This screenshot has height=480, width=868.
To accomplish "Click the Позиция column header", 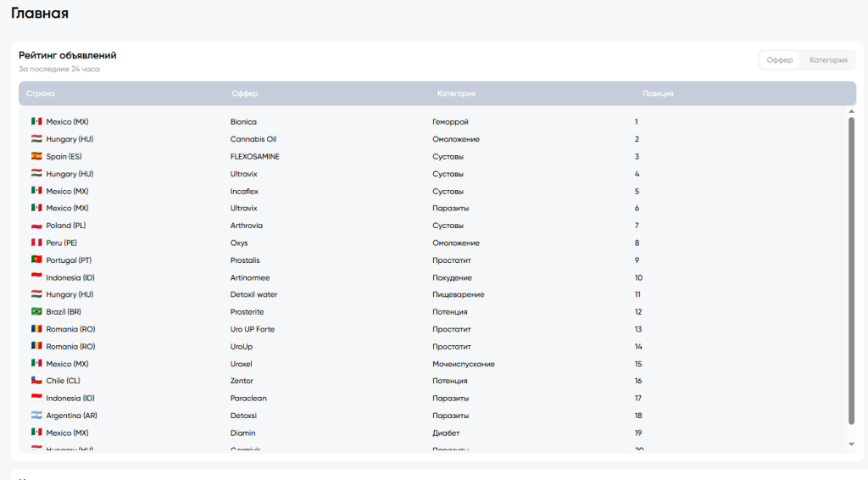I will point(658,93).
